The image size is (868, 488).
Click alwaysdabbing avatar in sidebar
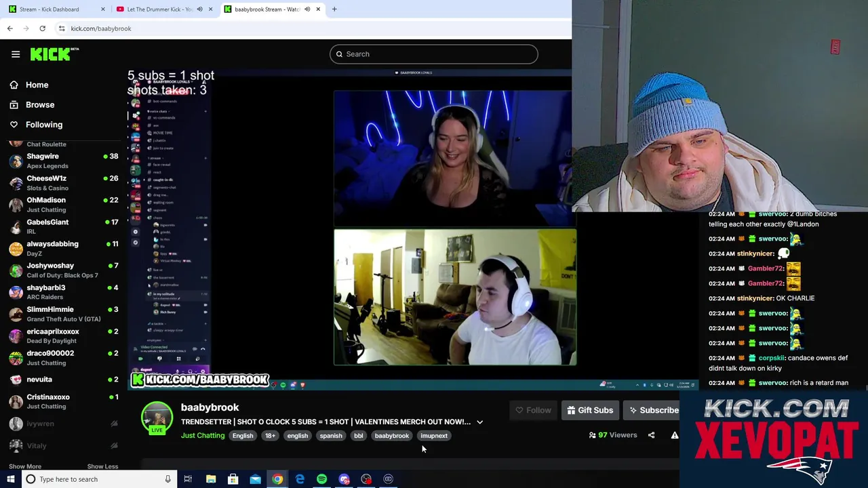16,249
